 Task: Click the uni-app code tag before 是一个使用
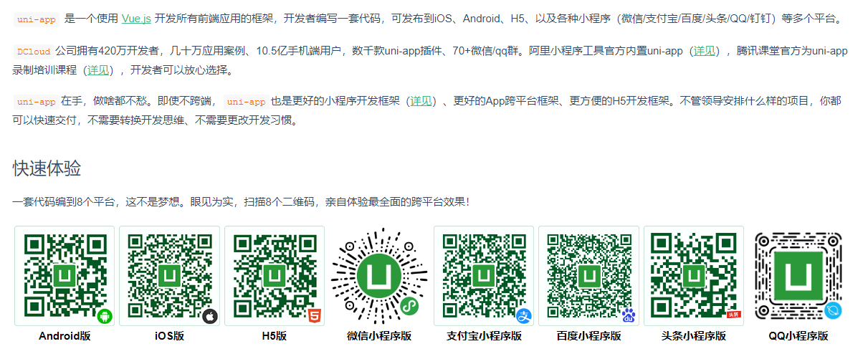click(36, 20)
